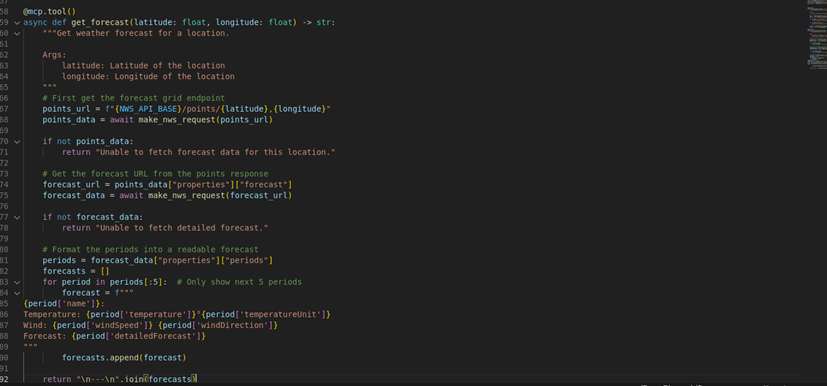Viewport: 827px width, 386px height.
Task: Click the 'Only show next 5 periods' comment
Action: coord(239,282)
